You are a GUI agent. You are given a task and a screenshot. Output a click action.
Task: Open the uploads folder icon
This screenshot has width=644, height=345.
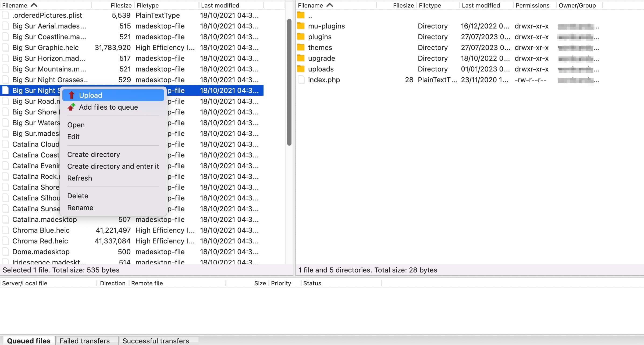[x=301, y=69]
